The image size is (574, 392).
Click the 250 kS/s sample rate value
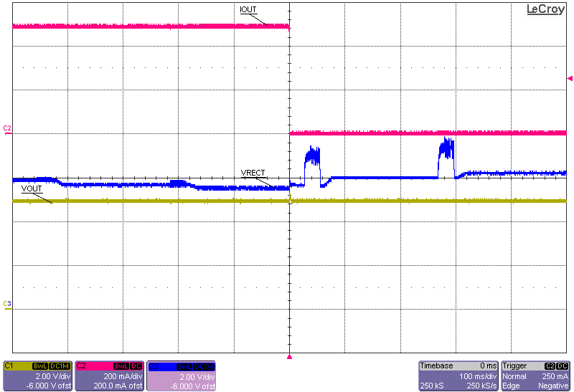[x=481, y=386]
